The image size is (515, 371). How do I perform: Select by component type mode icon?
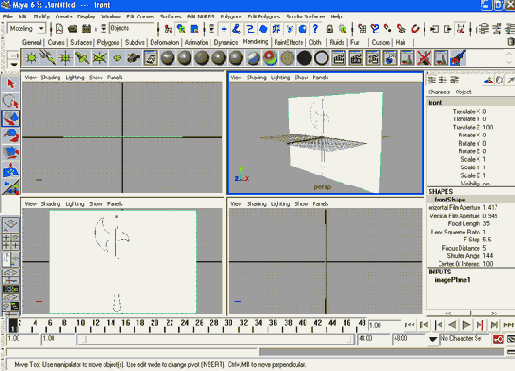tap(194, 29)
